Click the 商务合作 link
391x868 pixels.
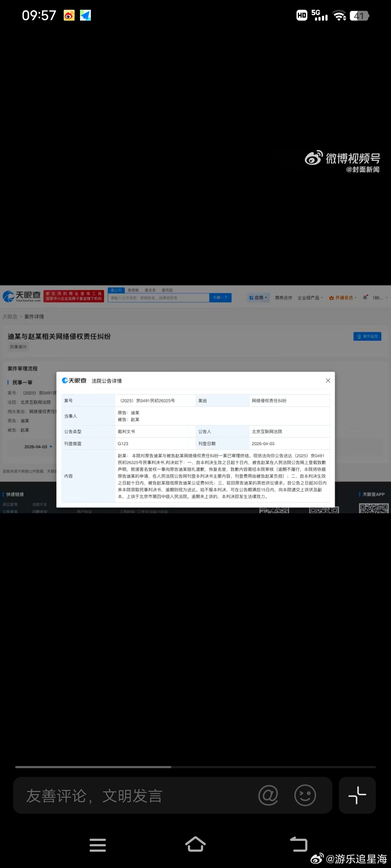pos(283,298)
